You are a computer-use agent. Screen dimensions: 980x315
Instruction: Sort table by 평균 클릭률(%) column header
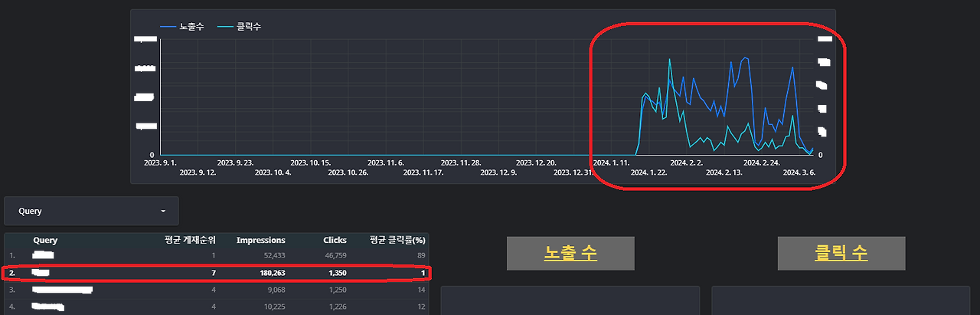pyautogui.click(x=397, y=240)
